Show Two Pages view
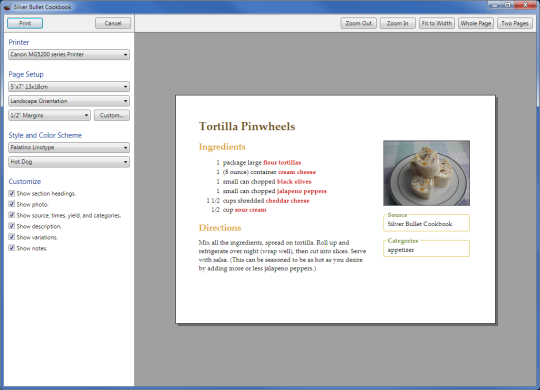Screen dimensions: 540x390 [x=515, y=23]
